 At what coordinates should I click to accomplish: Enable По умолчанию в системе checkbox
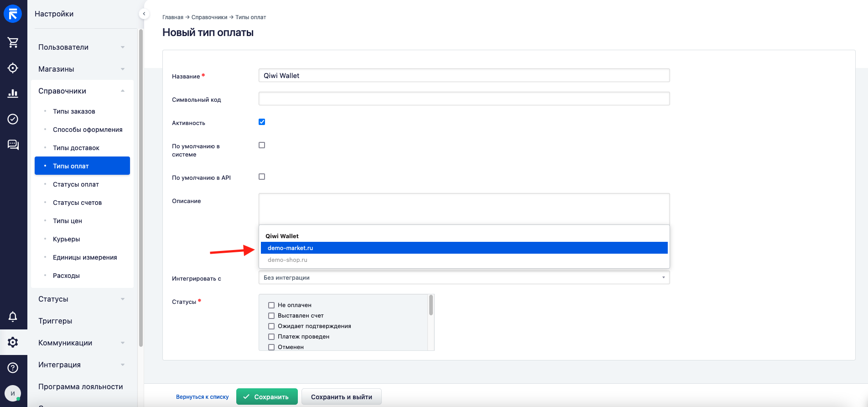click(x=262, y=145)
